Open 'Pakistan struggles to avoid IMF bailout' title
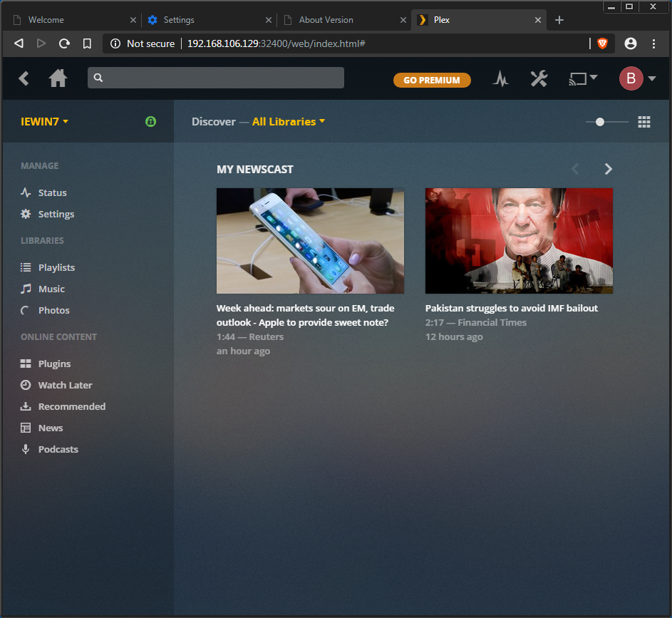 (511, 309)
